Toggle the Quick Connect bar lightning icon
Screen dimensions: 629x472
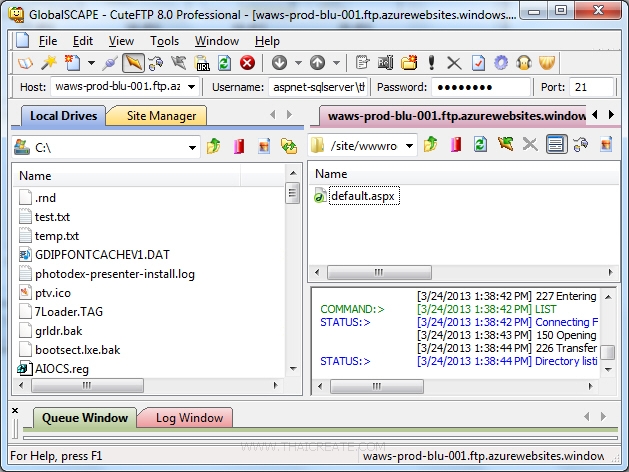(133, 63)
